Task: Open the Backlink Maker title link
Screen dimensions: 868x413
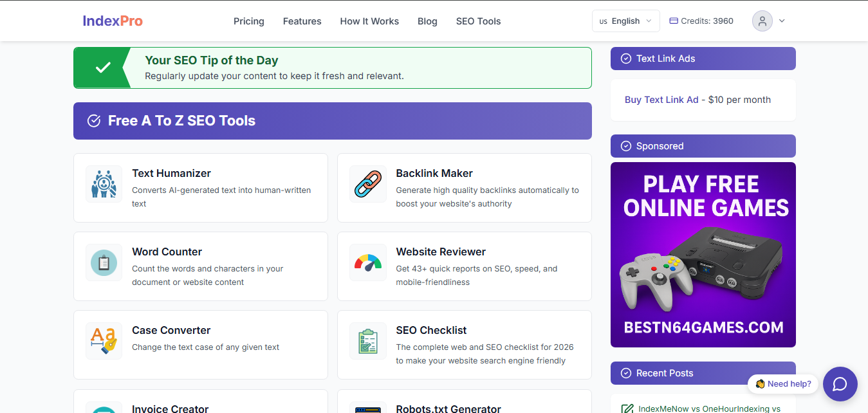Action: coord(434,173)
